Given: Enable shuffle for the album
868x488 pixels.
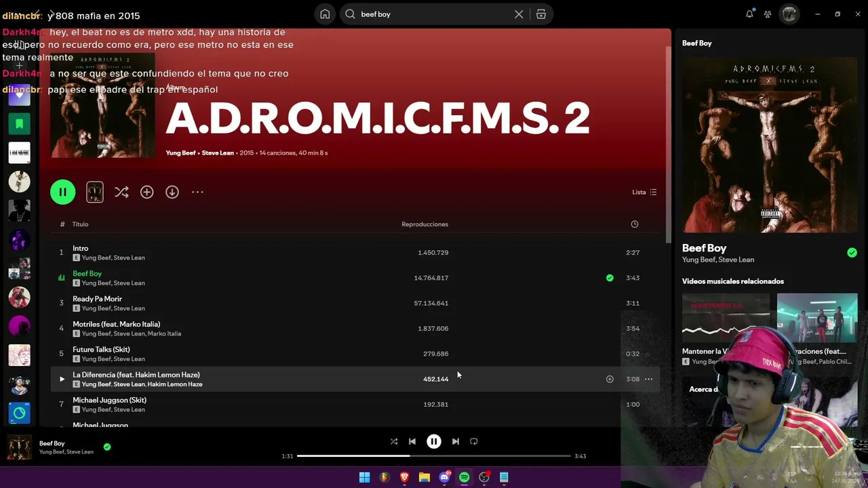Looking at the screenshot, I should click(x=121, y=192).
